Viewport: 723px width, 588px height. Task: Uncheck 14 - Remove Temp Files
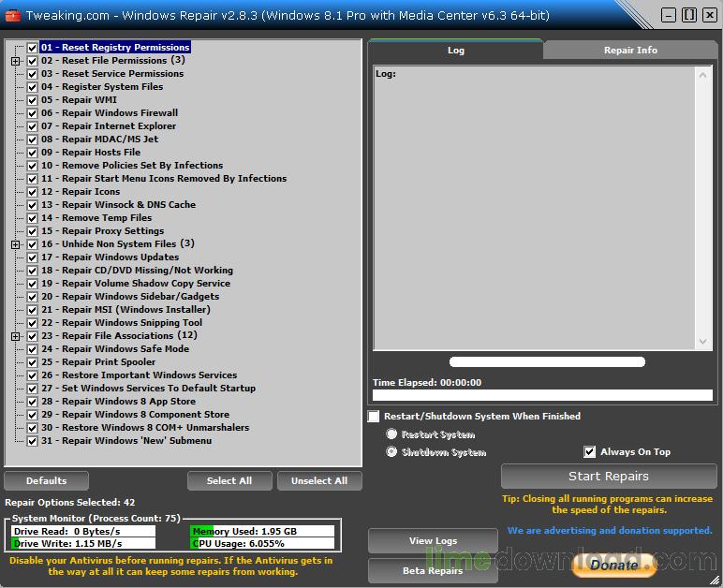[32, 218]
